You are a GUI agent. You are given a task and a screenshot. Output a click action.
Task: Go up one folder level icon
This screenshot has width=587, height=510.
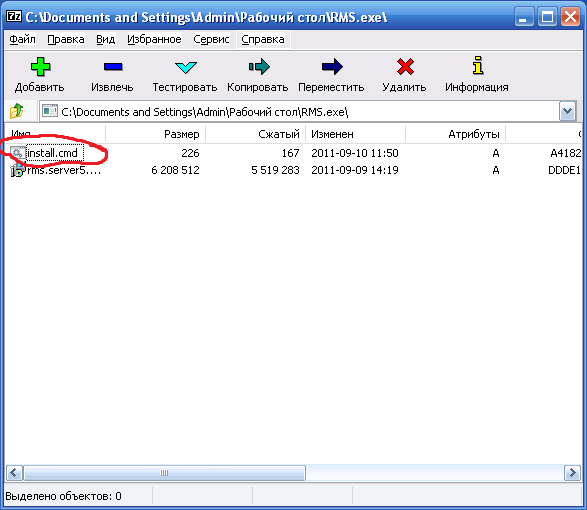coord(16,111)
